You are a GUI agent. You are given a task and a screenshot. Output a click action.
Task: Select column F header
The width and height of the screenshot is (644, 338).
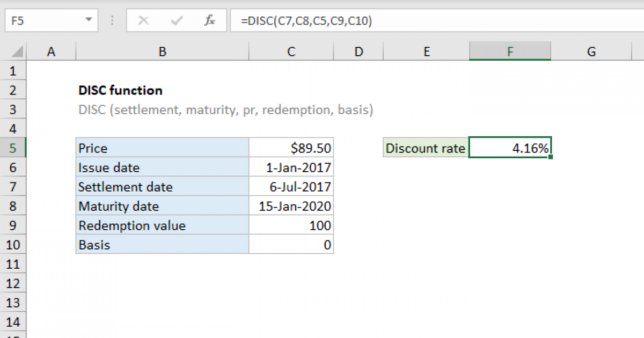[510, 50]
